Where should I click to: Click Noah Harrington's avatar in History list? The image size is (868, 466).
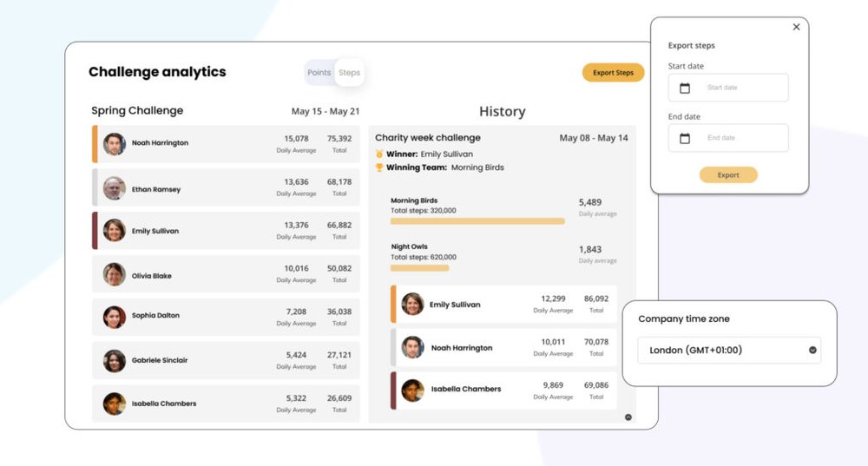412,347
